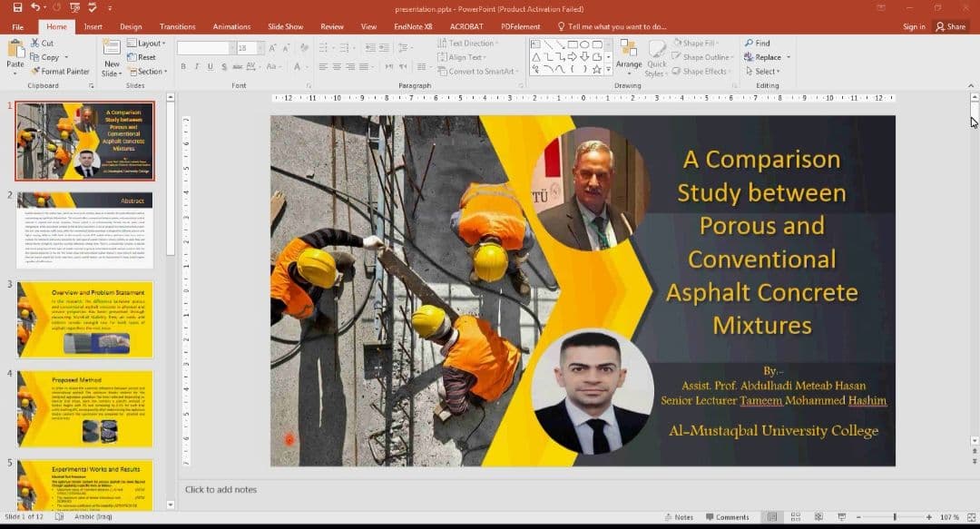The width and height of the screenshot is (980, 529).
Task: Expand the Layout dropdown
Action: pos(148,43)
